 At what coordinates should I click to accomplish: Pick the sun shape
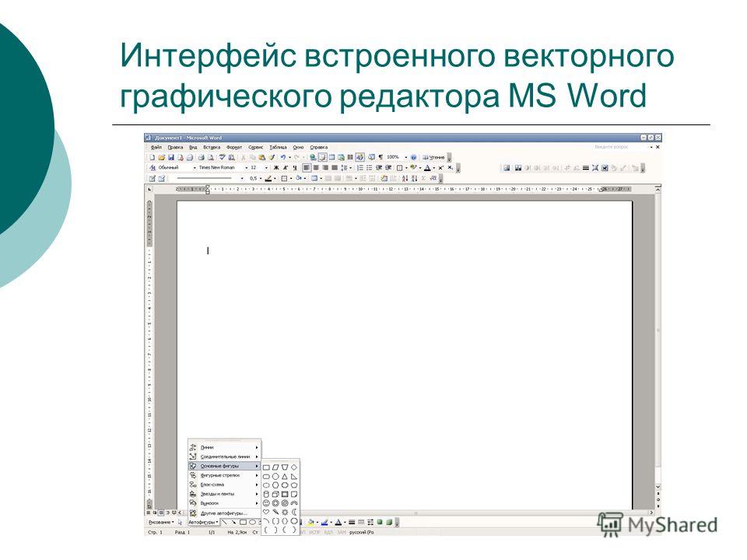click(285, 512)
